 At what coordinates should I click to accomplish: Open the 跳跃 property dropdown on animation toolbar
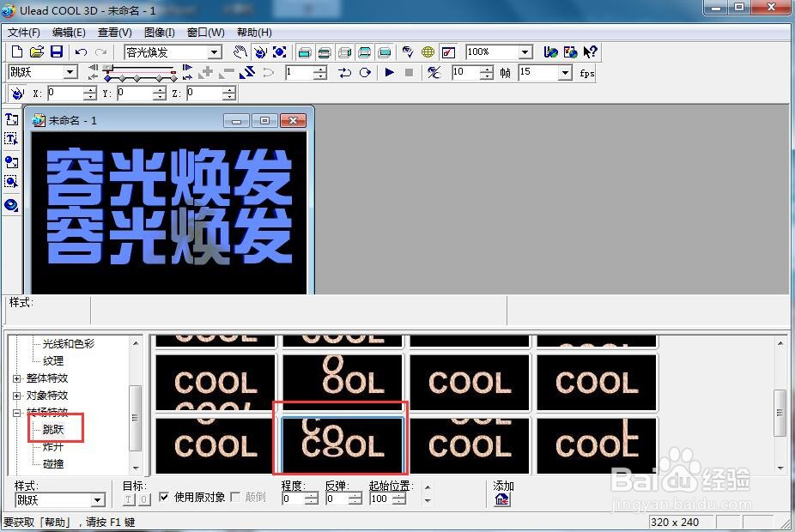70,72
